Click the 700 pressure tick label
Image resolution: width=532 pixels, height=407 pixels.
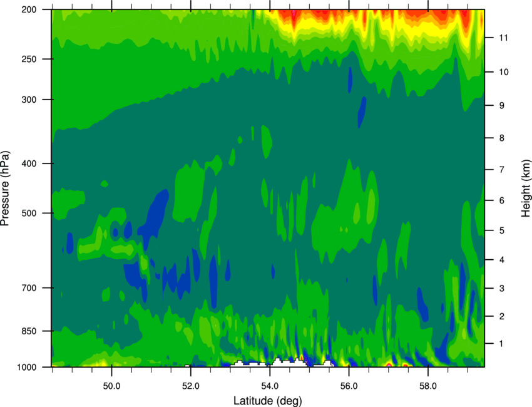pos(29,287)
